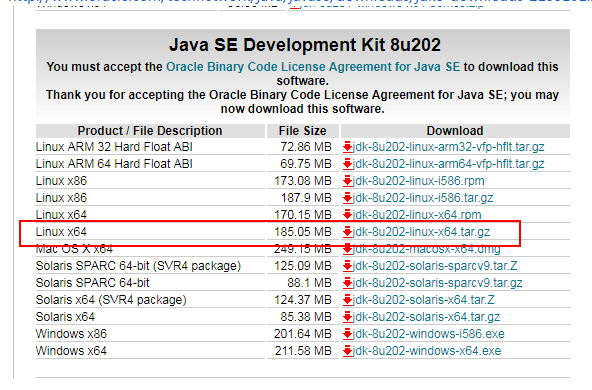Download jdk-8u202-solaris-sparcv9.tar.gz

(x=437, y=283)
